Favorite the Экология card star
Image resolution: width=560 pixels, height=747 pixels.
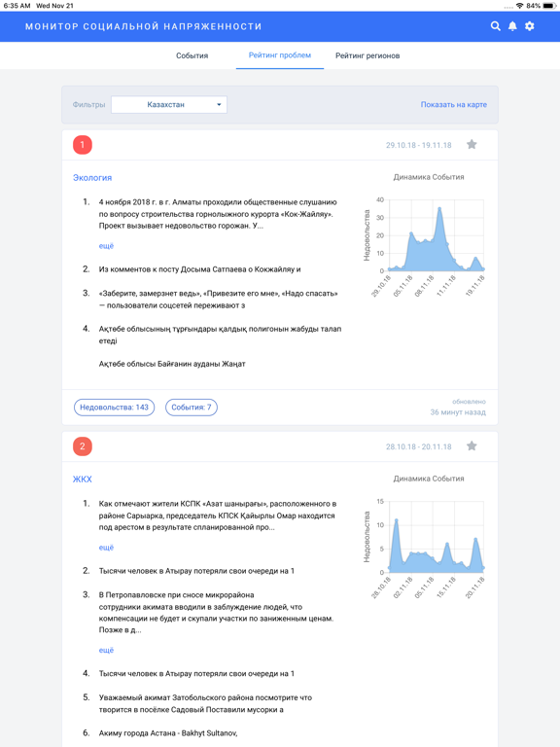coord(472,144)
